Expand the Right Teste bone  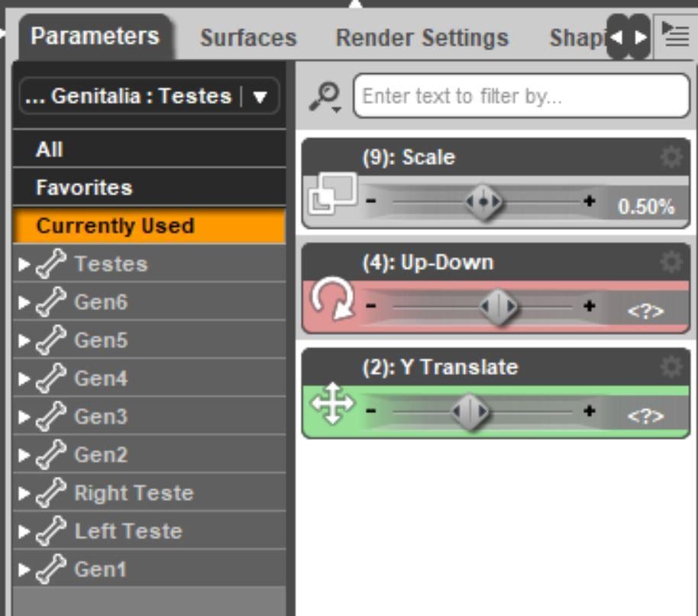click(24, 493)
